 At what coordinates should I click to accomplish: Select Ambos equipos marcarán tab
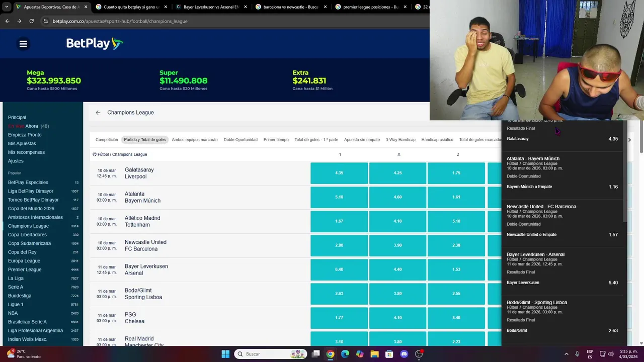[195, 140]
